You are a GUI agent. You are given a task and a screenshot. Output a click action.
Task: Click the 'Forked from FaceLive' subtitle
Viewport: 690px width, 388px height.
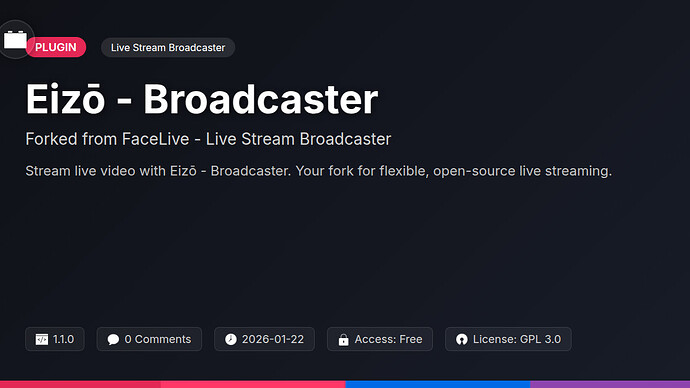click(x=208, y=139)
